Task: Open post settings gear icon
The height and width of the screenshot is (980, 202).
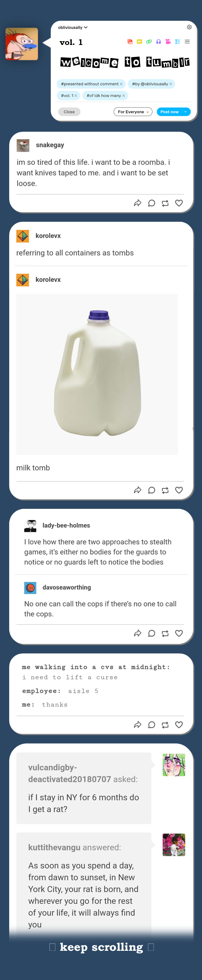Action: pos(189,27)
